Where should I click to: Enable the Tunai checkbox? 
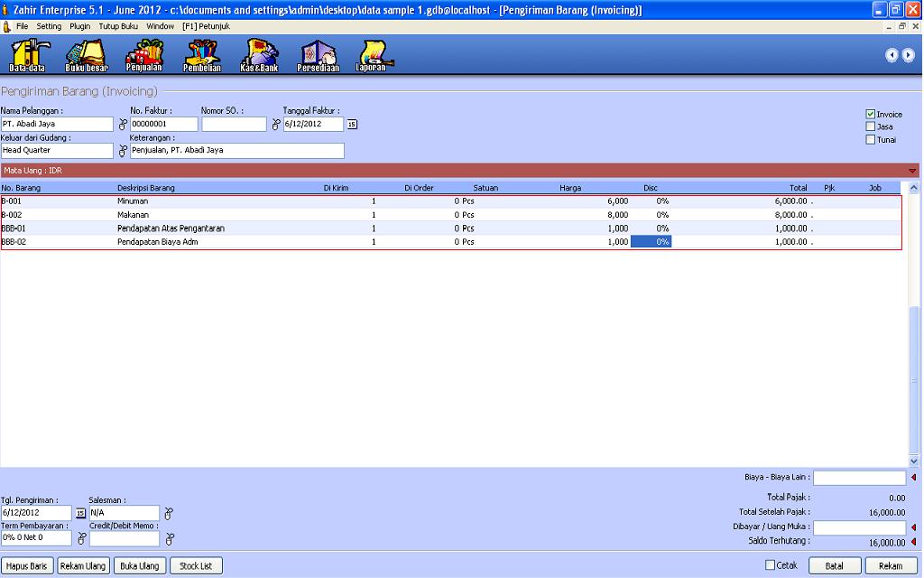tap(871, 140)
